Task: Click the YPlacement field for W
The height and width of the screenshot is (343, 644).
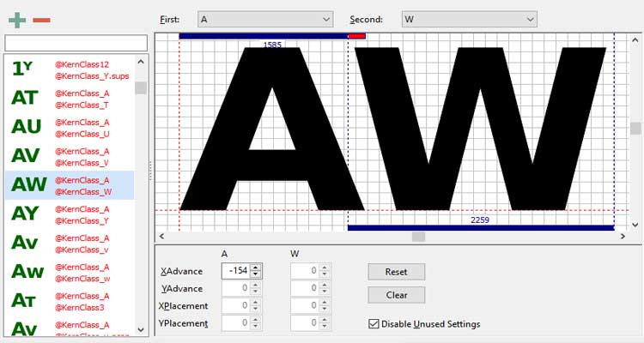Action: pyautogui.click(x=304, y=323)
